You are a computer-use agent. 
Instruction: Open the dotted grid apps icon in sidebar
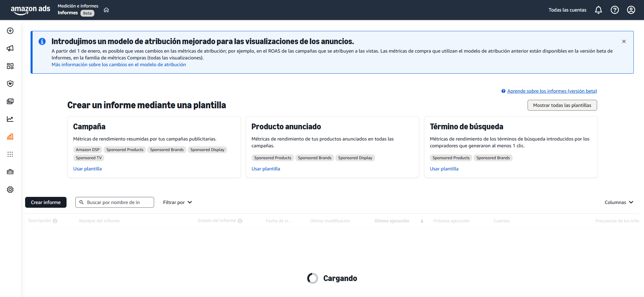pos(10,154)
